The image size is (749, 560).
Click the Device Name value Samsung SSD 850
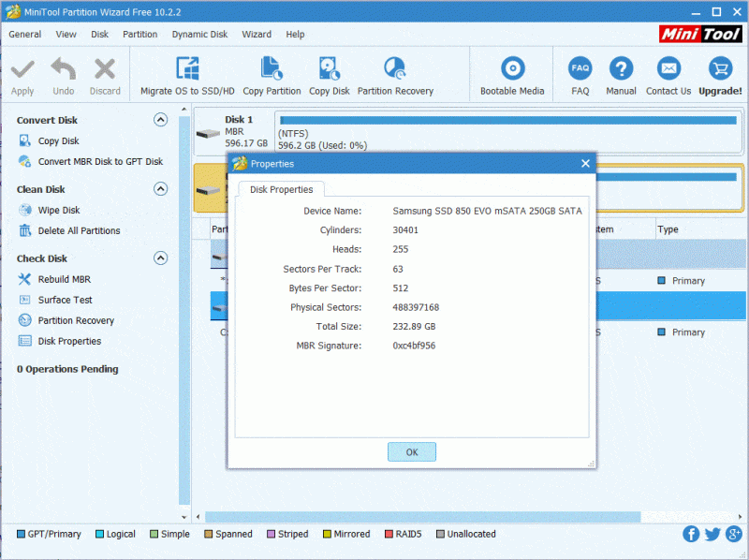(487, 212)
